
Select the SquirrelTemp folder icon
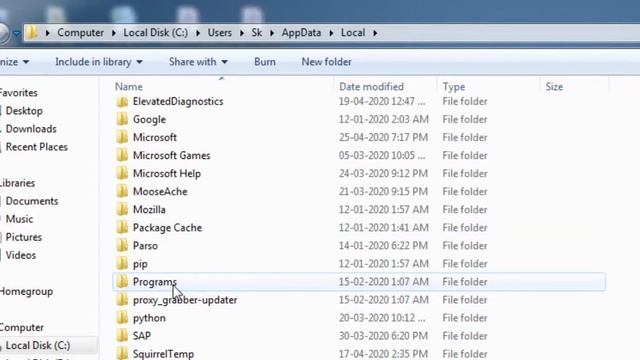point(122,353)
